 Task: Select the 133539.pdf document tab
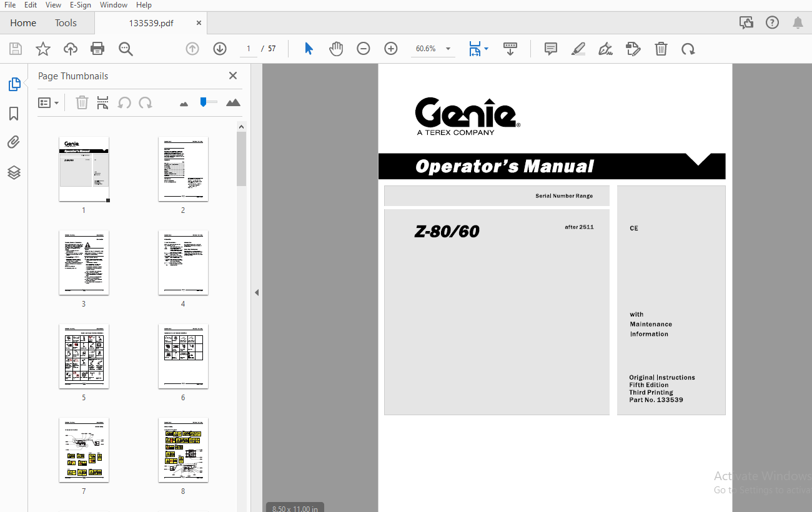point(151,23)
